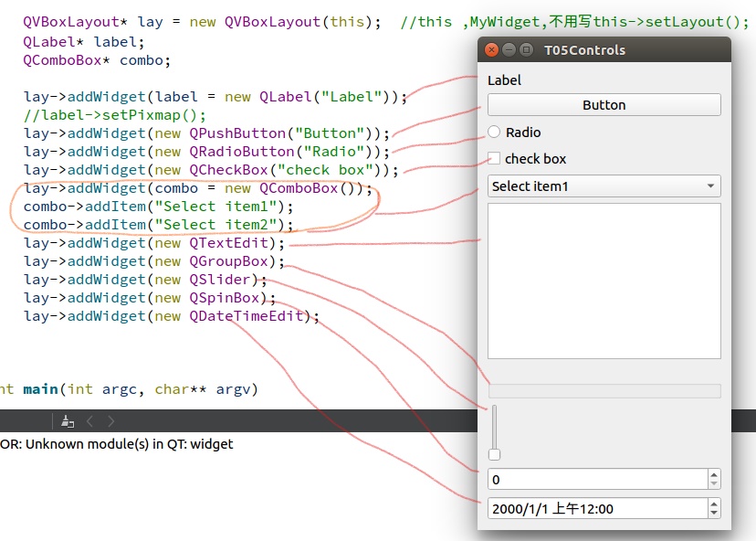Step date time up with arrow
Image resolution: width=756 pixels, height=541 pixels.
click(714, 504)
